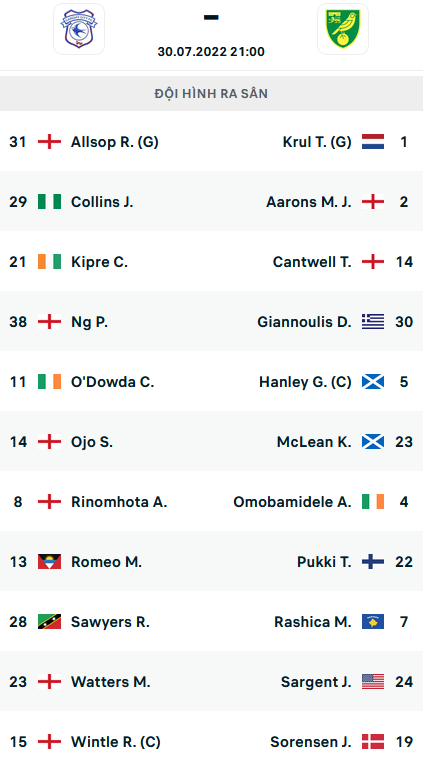Open O'Dowda C. player page
The height and width of the screenshot is (765, 423).
(x=113, y=382)
